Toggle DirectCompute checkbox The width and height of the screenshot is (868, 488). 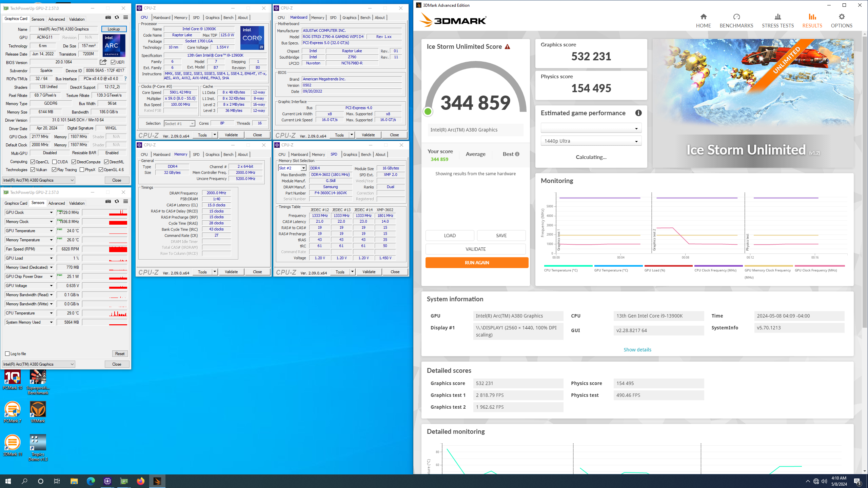pyautogui.click(x=74, y=162)
